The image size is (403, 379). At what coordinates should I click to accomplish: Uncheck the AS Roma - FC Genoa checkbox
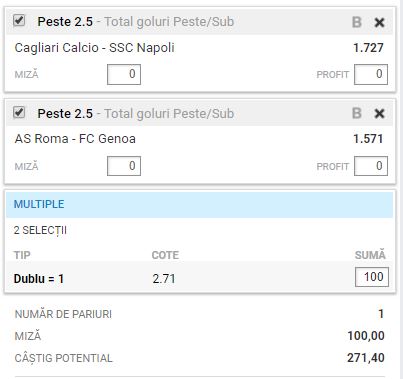[19, 112]
